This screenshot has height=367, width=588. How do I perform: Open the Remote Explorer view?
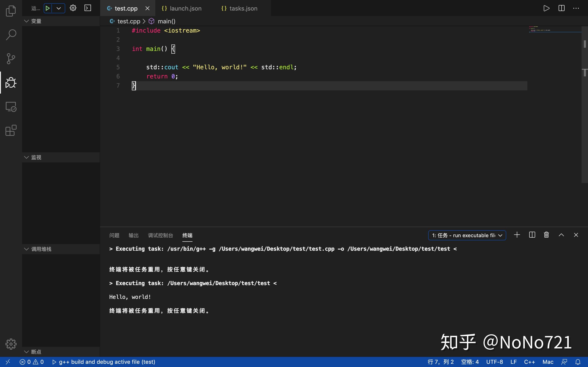tap(11, 107)
